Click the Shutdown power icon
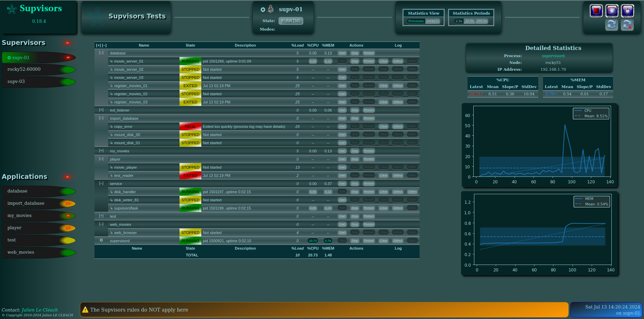644x319 pixels. point(627,11)
